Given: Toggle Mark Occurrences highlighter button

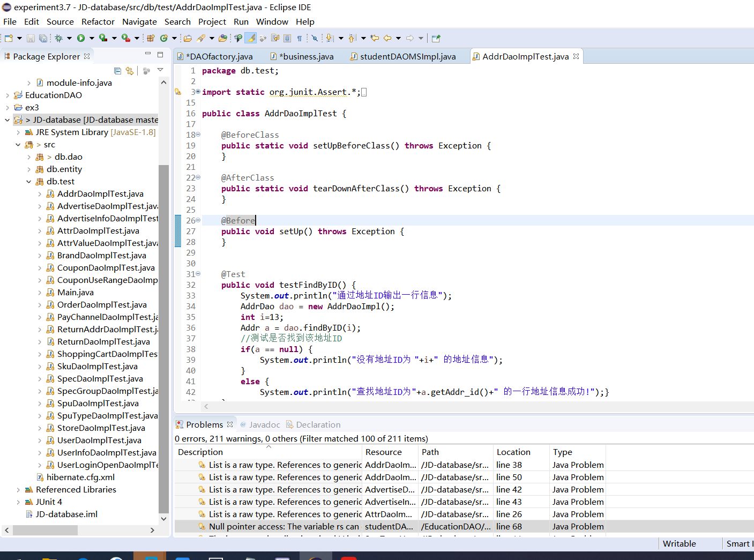Looking at the screenshot, I should 250,38.
